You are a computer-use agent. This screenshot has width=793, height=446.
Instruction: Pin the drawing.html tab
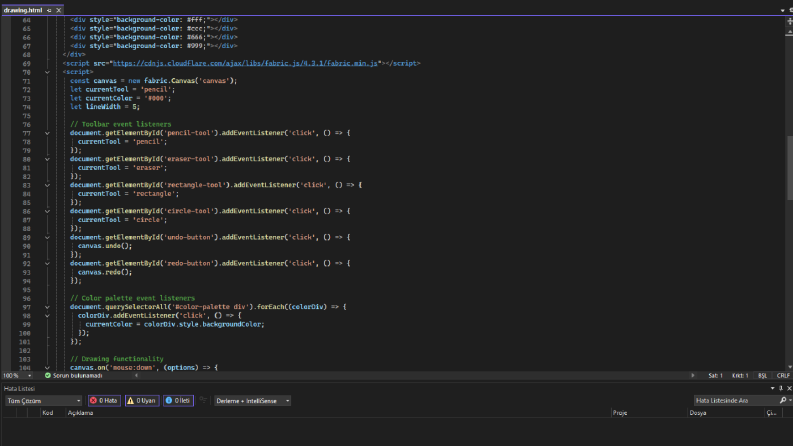[49, 10]
